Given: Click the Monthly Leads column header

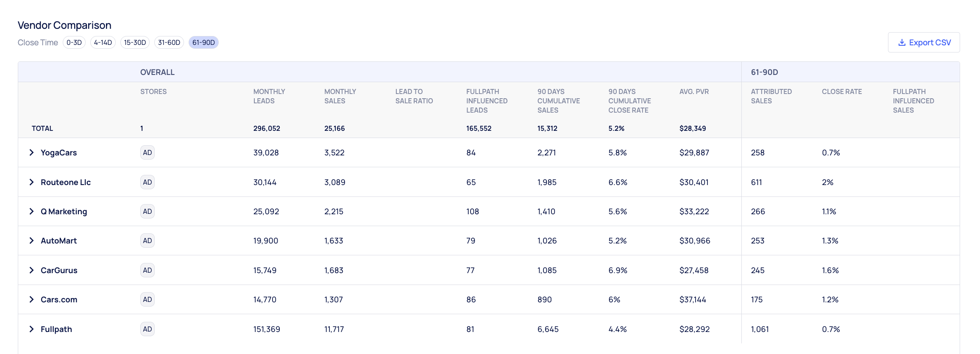Looking at the screenshot, I should 269,96.
